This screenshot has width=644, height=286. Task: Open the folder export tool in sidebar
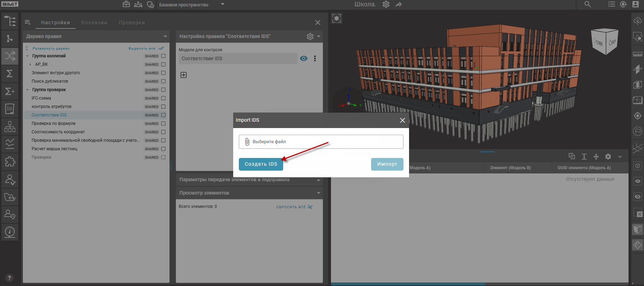[x=10, y=197]
